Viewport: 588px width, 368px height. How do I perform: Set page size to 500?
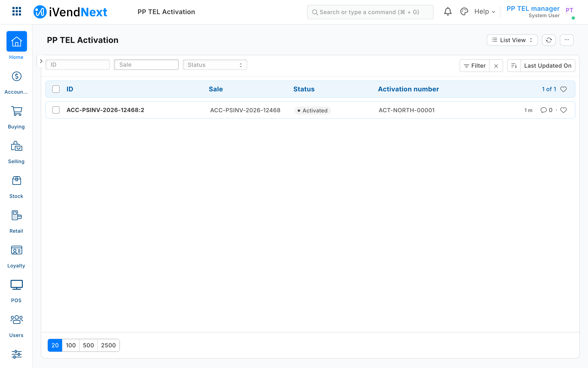[x=88, y=345]
